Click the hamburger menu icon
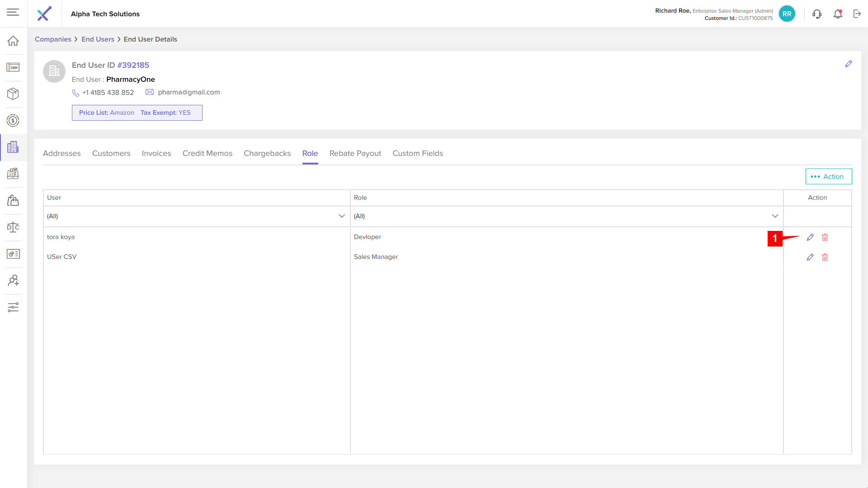Screen dimensions: 868x488 click(x=13, y=12)
